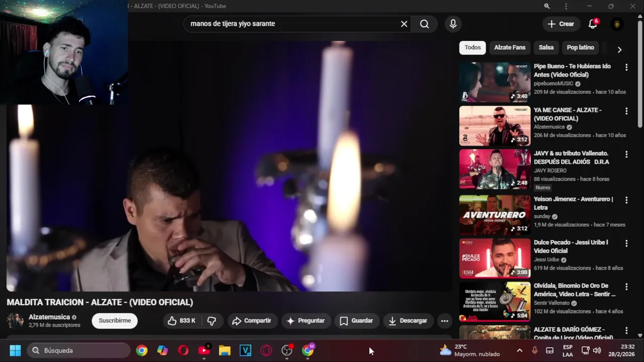644x362 pixels.
Task: Open Windows Start menu
Action: (x=15, y=350)
